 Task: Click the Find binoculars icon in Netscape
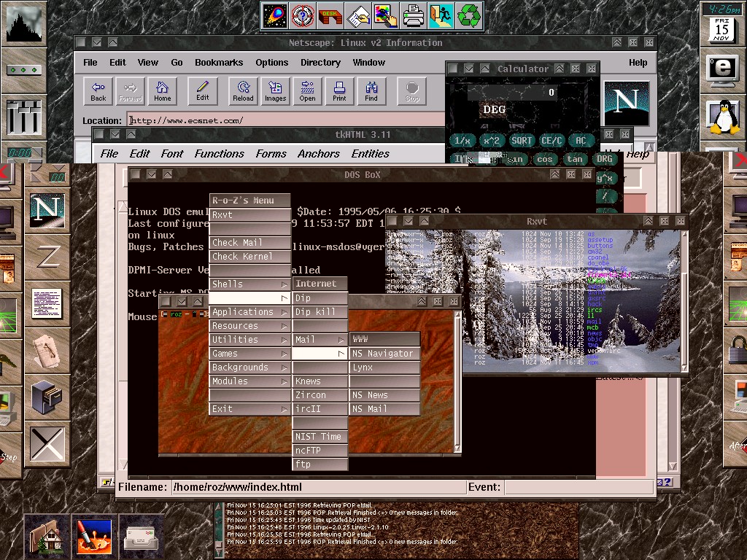click(371, 91)
